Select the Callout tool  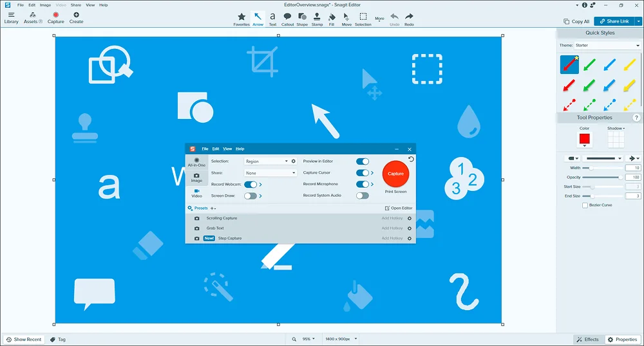[x=287, y=19]
